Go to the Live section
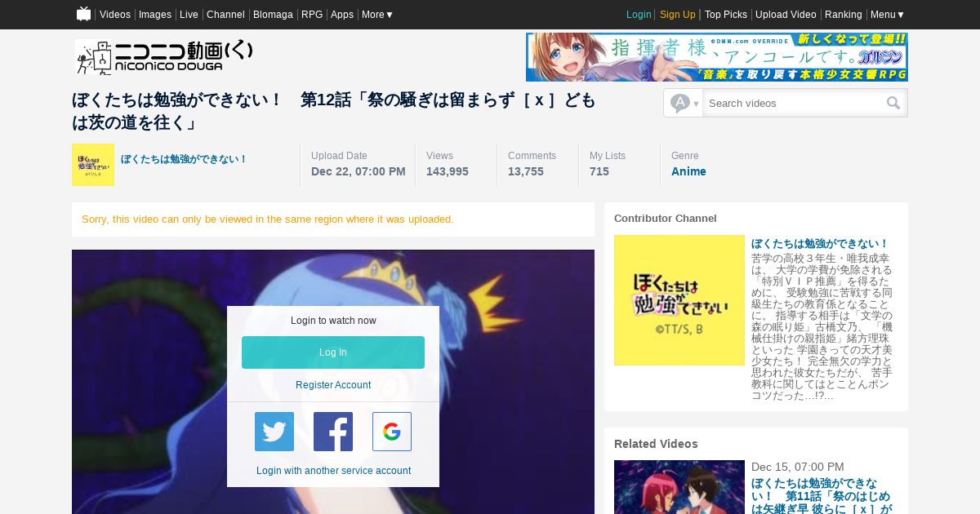The width and height of the screenshot is (980, 514). 189,15
